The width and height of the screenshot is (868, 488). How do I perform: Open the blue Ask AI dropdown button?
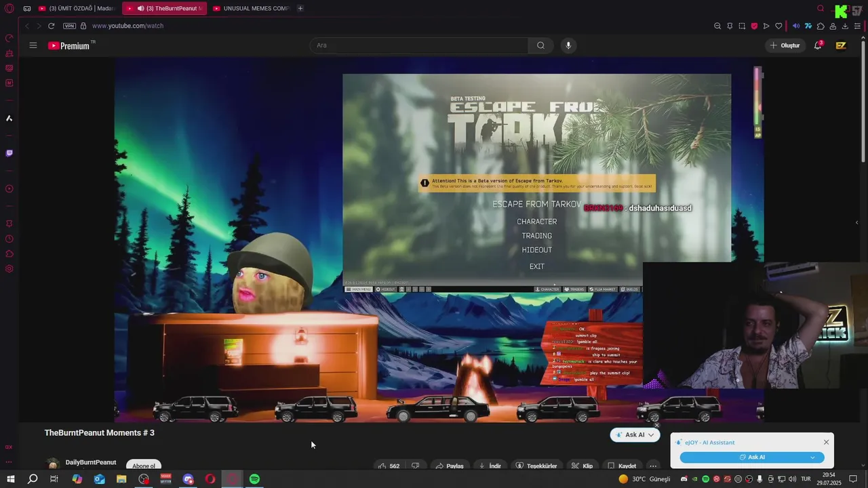[752, 457]
